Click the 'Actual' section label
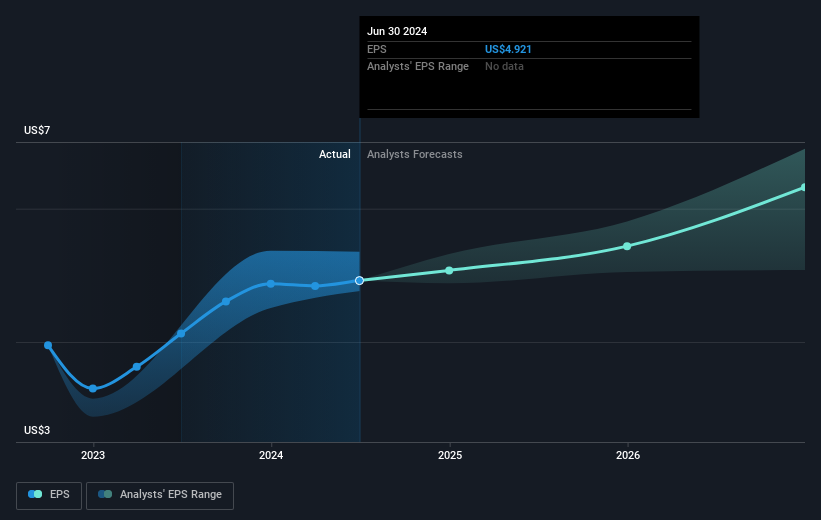 point(335,154)
